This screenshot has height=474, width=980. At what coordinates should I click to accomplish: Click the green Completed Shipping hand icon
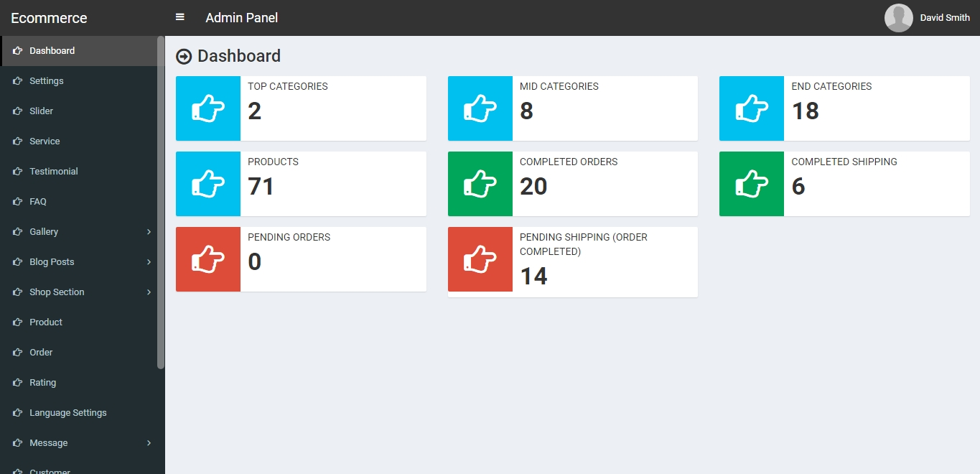click(752, 184)
